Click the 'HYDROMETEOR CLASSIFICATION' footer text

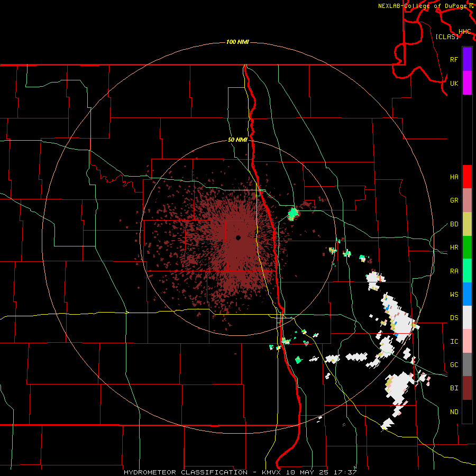(186, 472)
